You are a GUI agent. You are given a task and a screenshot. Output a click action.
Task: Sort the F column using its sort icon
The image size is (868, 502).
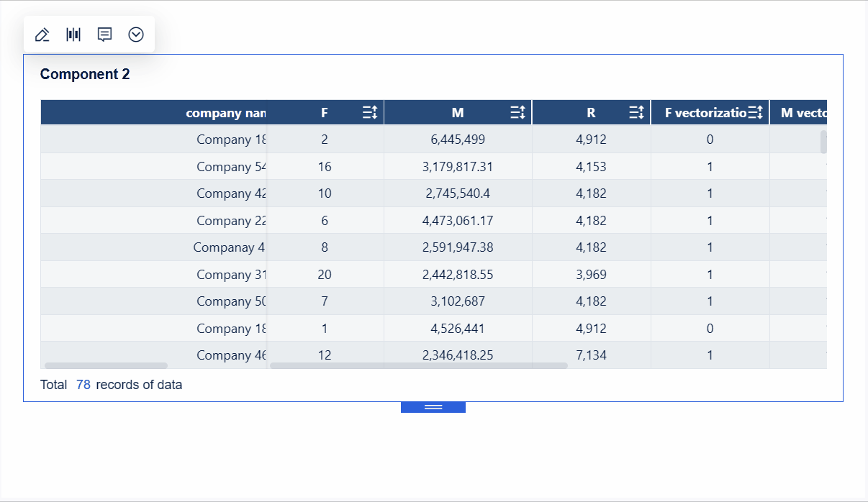370,111
